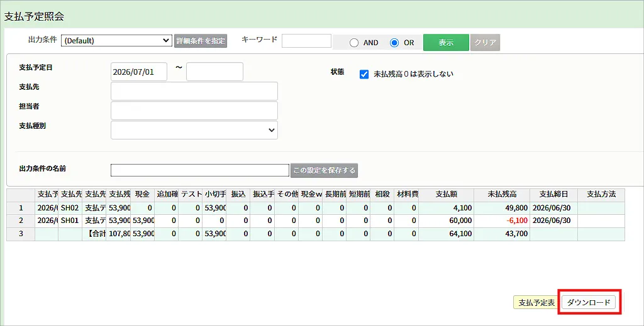The width and height of the screenshot is (644, 326).
Task: Click the red -6,100 balance cell
Action: (502, 220)
